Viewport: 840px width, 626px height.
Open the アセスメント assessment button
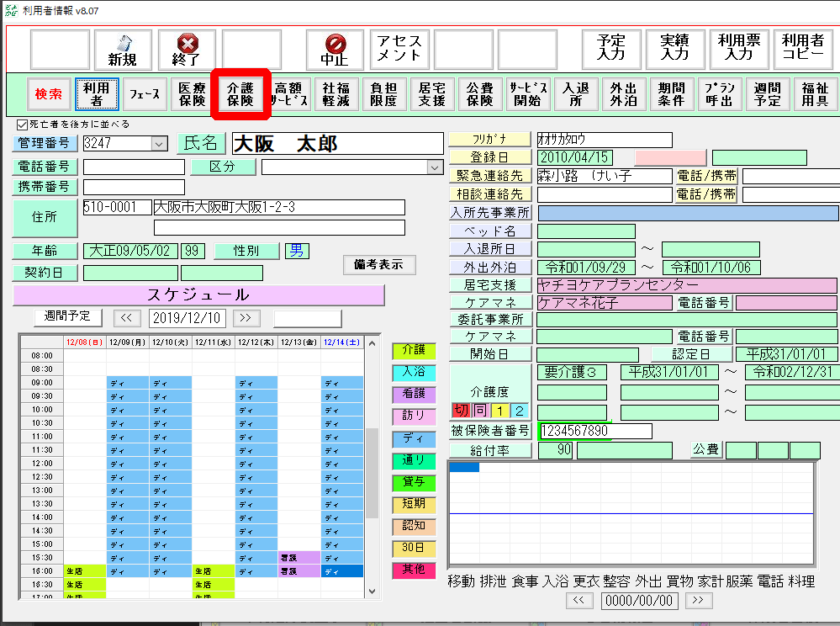[x=399, y=49]
